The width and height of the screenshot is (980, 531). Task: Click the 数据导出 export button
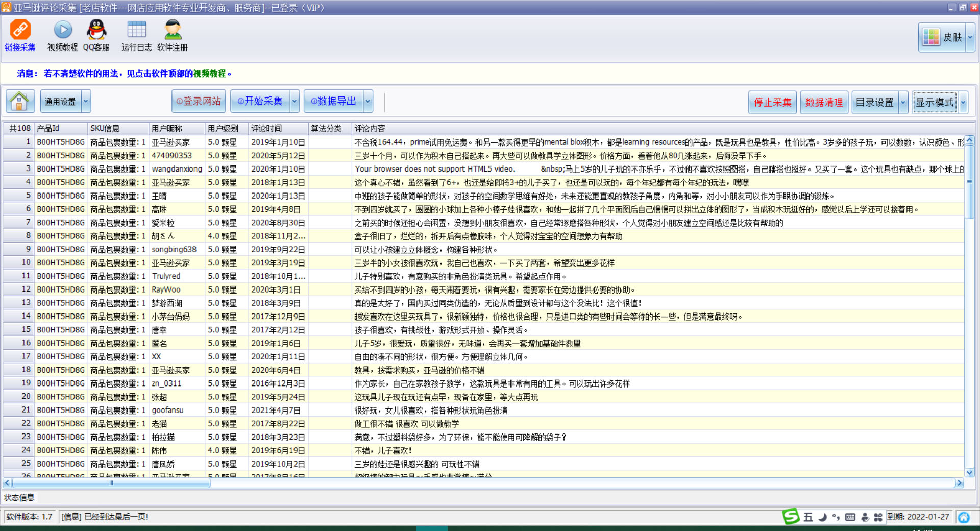pyautogui.click(x=334, y=101)
